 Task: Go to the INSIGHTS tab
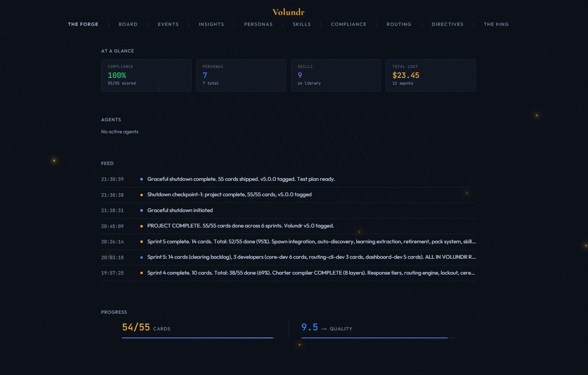(211, 24)
